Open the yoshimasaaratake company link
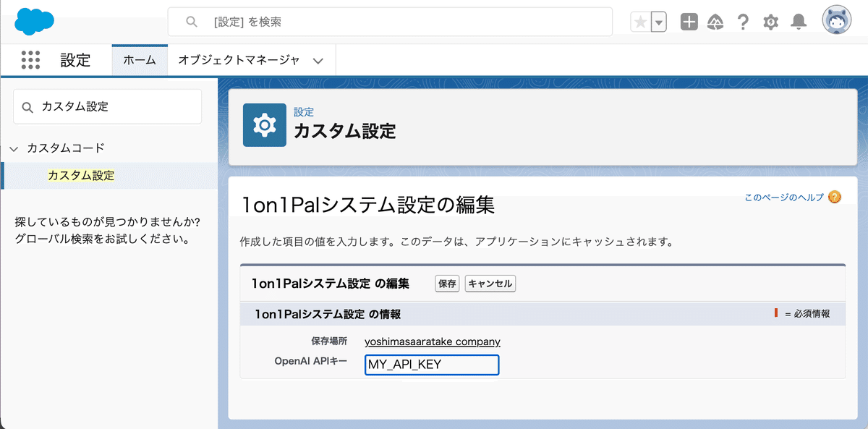This screenshot has height=429, width=868. pos(433,341)
